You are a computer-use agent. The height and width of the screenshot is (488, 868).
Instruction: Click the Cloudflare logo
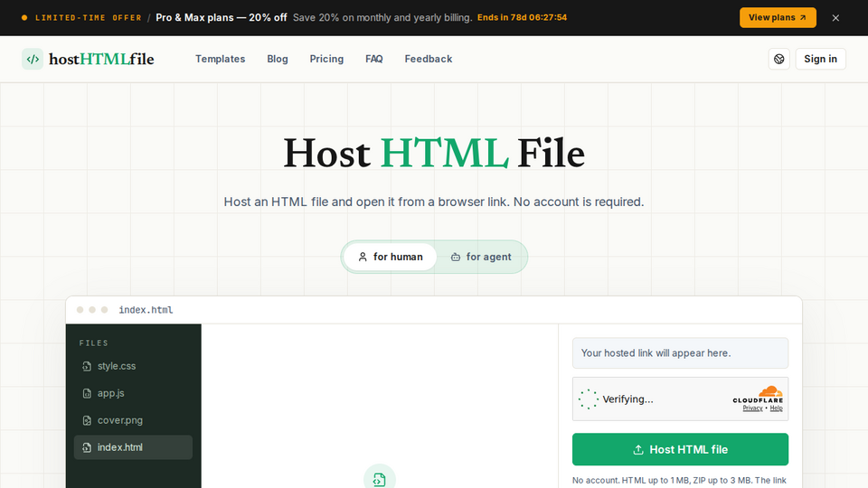758,395
